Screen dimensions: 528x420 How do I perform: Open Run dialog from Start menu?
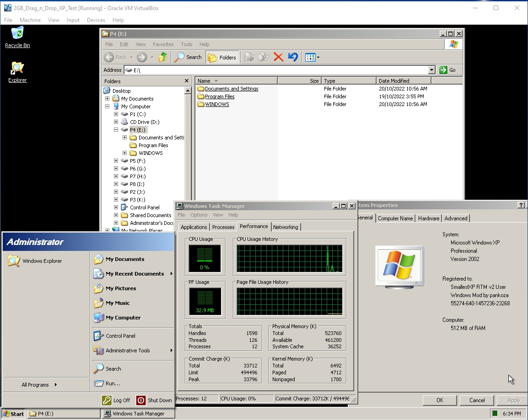133,383
